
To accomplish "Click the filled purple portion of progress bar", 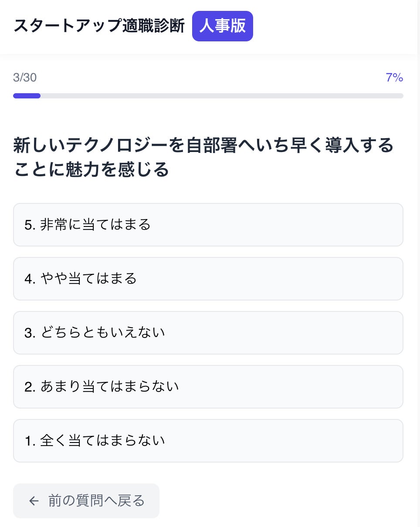I will (27, 96).
